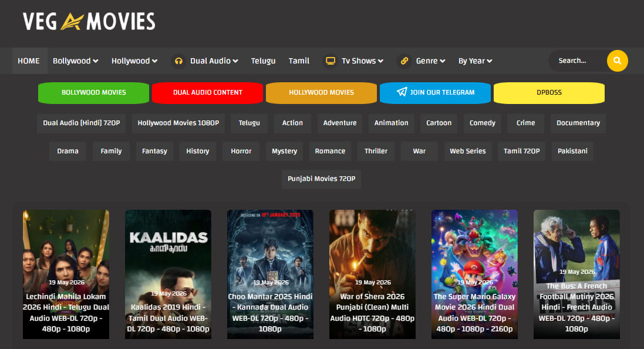Open the Tamil menu item in navbar
The height and width of the screenshot is (349, 644).
pyautogui.click(x=299, y=61)
